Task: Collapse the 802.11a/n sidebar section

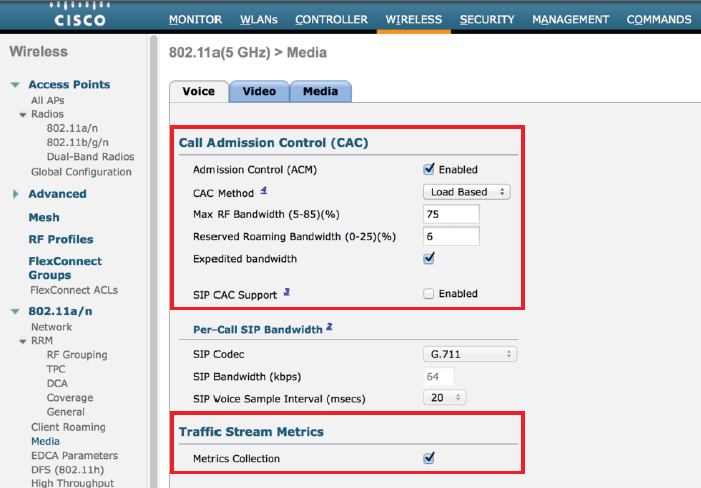Action: [x=15, y=311]
